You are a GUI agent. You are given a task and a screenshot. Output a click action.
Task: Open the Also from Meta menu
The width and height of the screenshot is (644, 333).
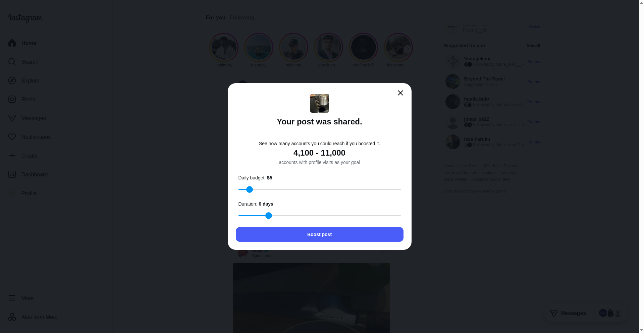33,317
